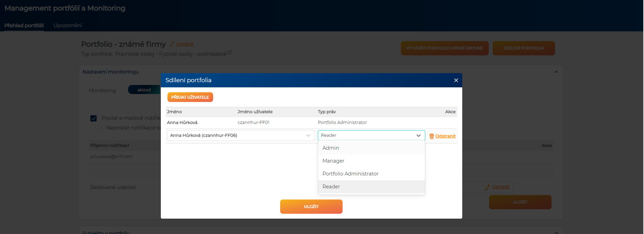Uncheck Posílat e-mailové notifikace checkbox
The image size is (644, 234).
click(93, 118)
